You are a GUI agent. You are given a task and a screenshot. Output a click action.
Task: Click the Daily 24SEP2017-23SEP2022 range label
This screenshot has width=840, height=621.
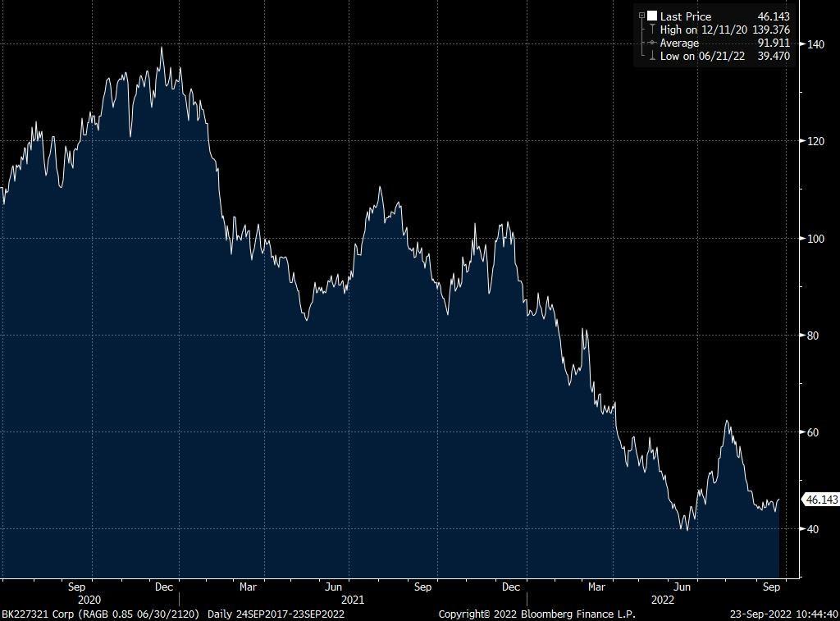[x=276, y=614]
